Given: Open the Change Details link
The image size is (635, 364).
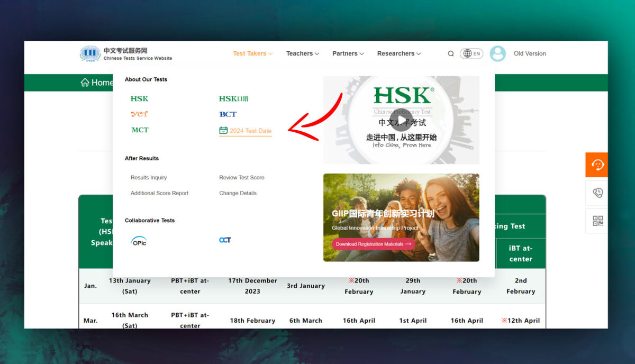Looking at the screenshot, I should (238, 193).
